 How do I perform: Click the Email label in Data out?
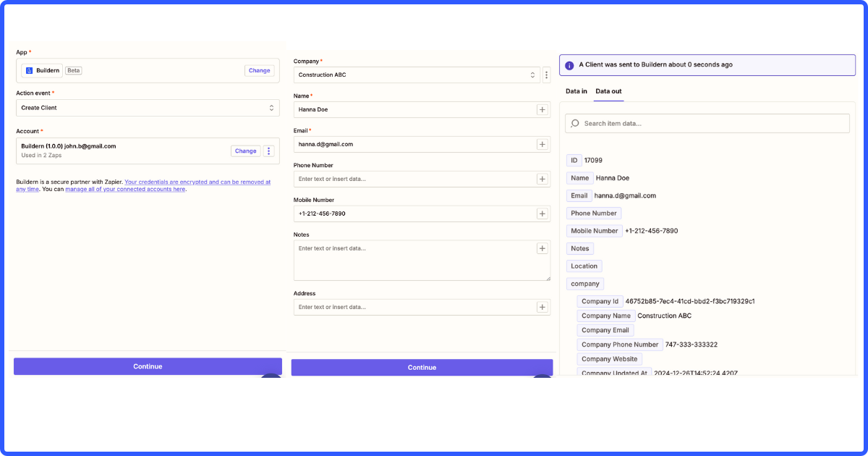579,195
